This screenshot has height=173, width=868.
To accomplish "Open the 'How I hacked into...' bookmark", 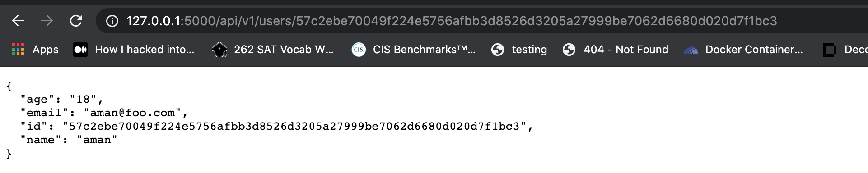I will coord(134,50).
